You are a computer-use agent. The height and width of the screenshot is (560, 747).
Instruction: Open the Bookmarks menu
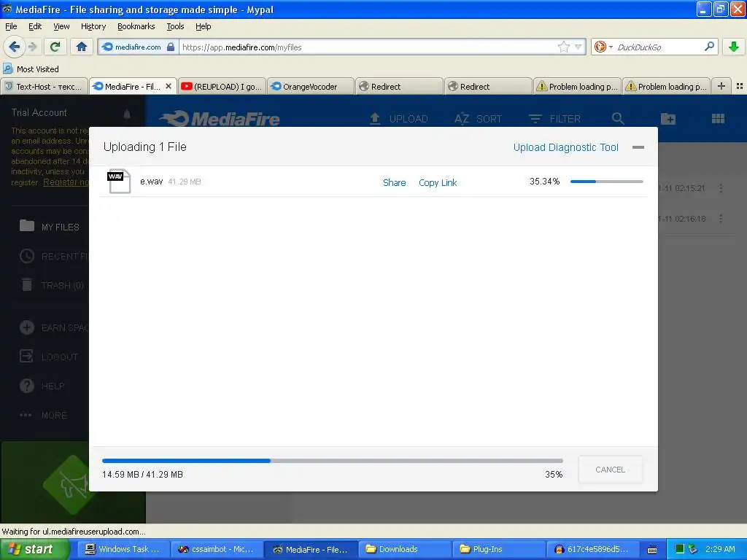[x=136, y=26]
